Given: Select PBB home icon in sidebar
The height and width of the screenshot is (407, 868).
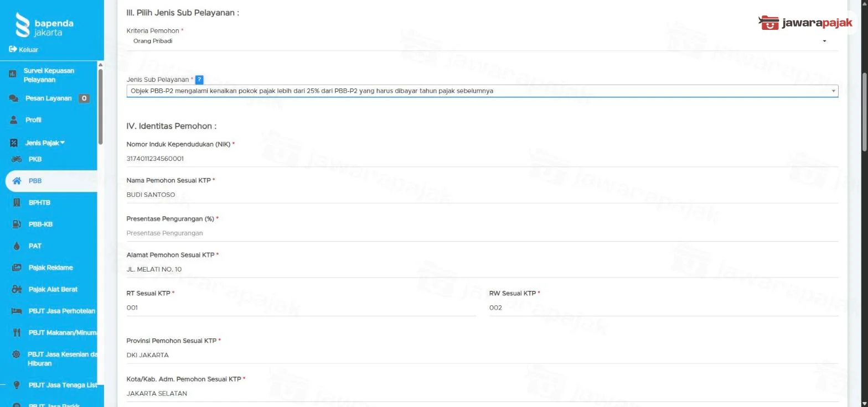Looking at the screenshot, I should coord(17,181).
